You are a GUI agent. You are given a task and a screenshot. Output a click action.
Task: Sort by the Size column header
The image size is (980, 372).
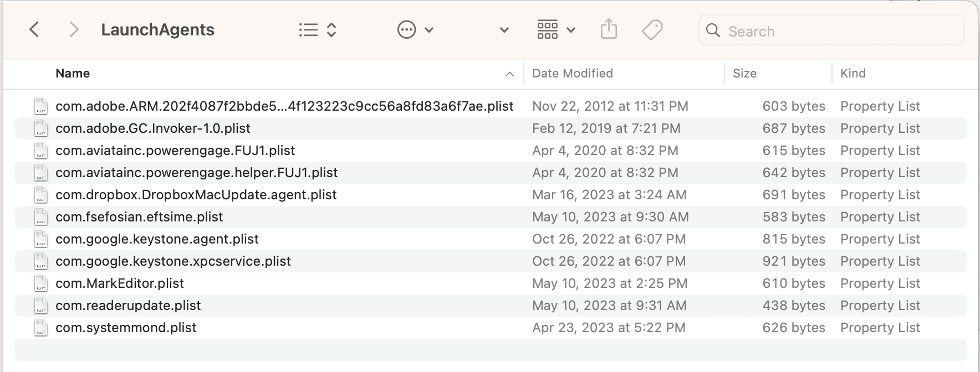pyautogui.click(x=744, y=74)
